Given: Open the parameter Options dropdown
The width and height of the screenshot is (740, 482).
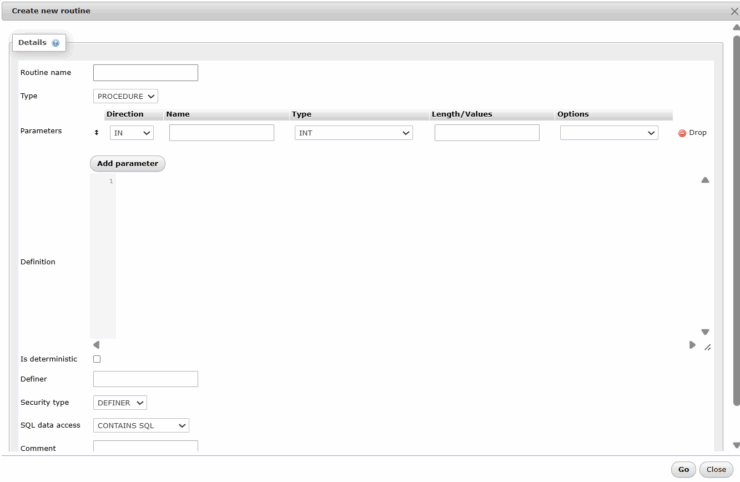Looking at the screenshot, I should pos(608,132).
